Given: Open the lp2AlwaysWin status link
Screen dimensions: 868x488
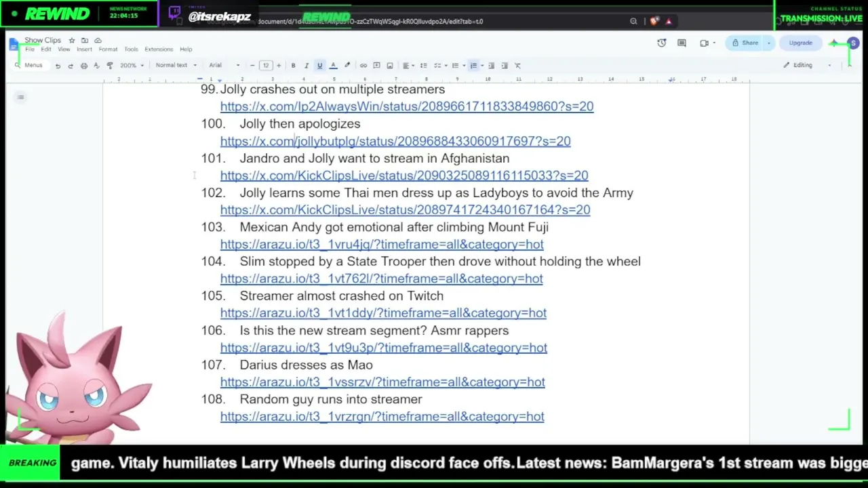Looking at the screenshot, I should (x=407, y=106).
